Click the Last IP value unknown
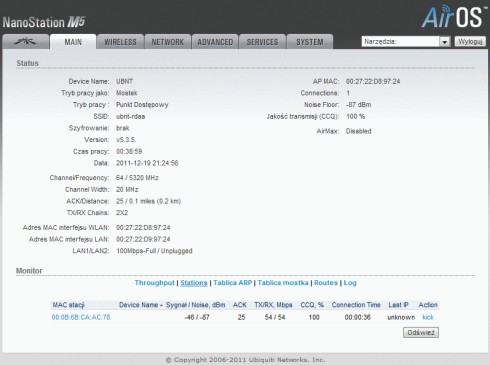Image resolution: width=490 pixels, height=365 pixels. click(401, 317)
